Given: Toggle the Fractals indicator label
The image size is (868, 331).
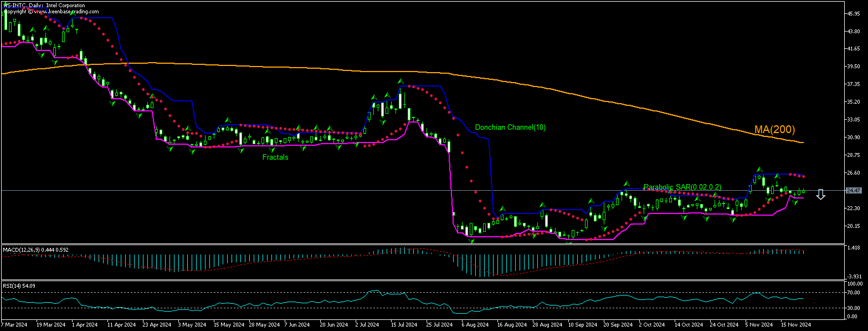Looking at the screenshot, I should pos(275,157).
